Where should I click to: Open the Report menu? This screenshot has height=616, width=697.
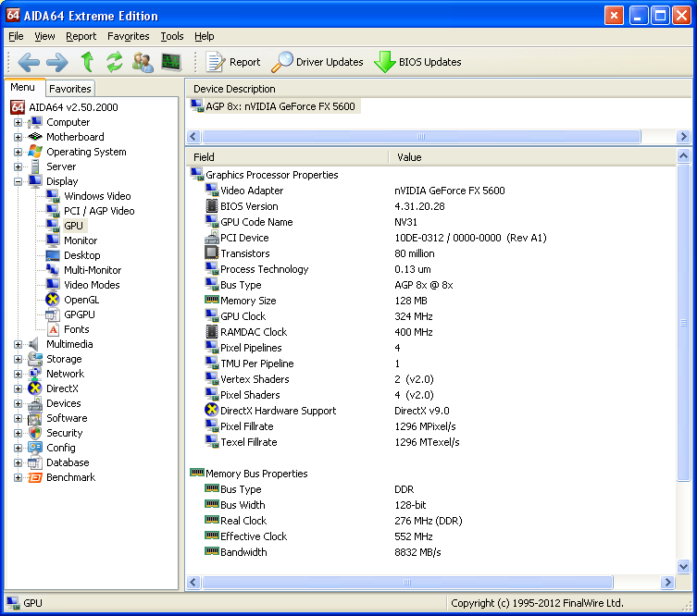coord(81,36)
